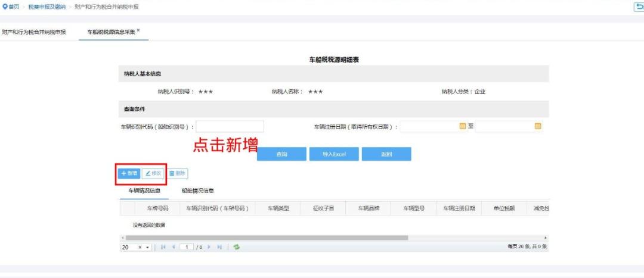
Task: Open the end date calendar picker
Action: 537,126
